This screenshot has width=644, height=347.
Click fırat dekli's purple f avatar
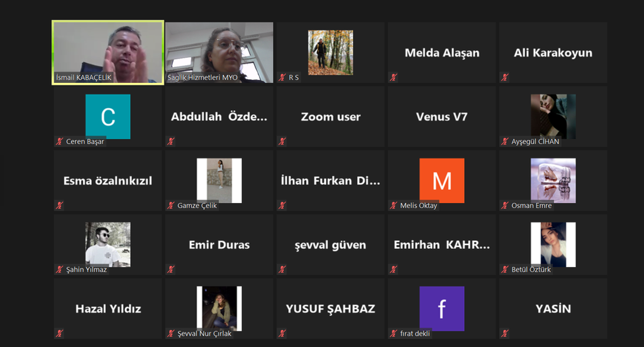click(442, 309)
